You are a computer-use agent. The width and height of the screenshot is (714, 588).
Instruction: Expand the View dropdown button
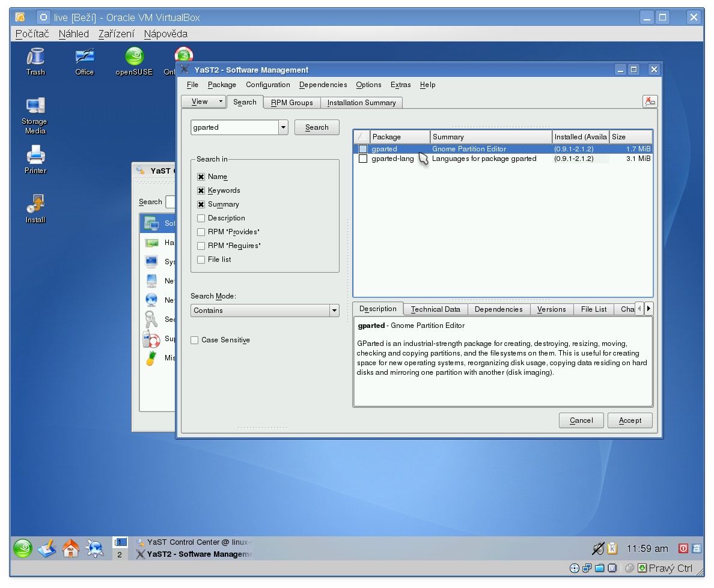[204, 102]
